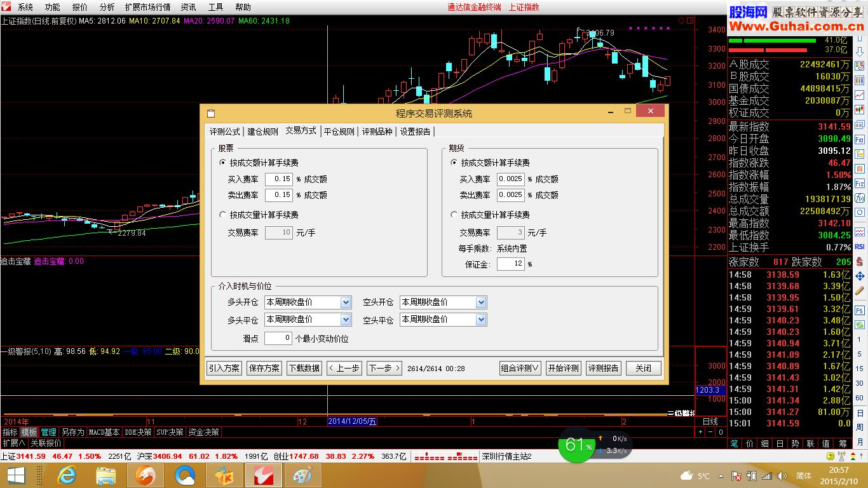Click the 下载数据 button
Image resolution: width=868 pixels, height=488 pixels.
coord(304,368)
